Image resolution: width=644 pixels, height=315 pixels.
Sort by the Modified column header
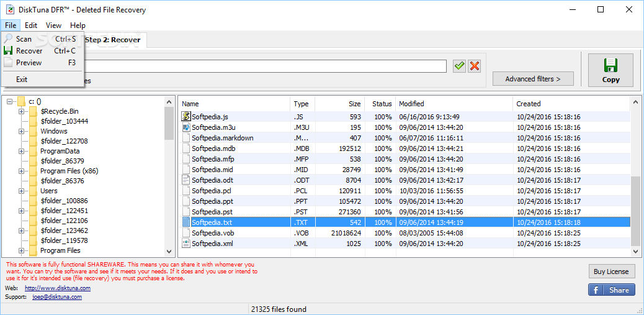click(x=454, y=104)
